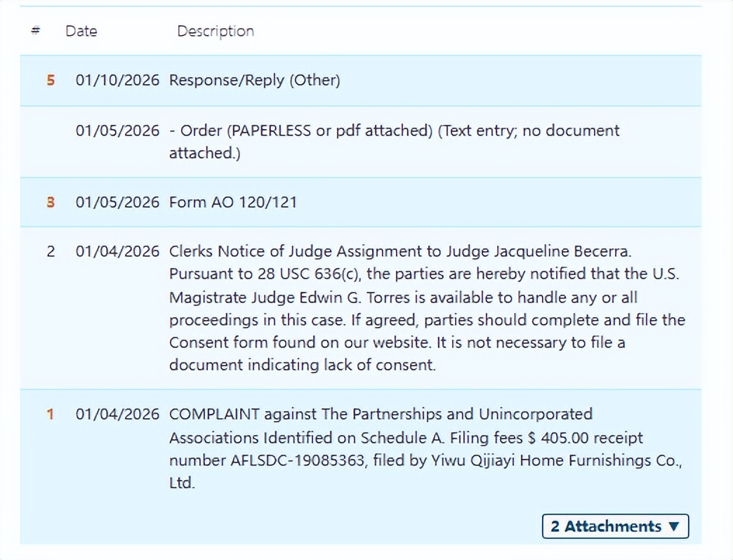Expand the 2 Attachments dropdown

[615, 526]
